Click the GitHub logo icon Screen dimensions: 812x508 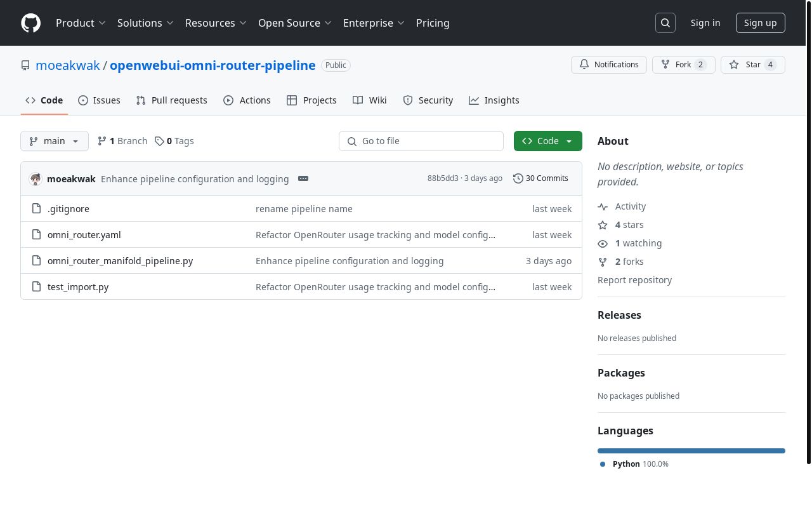point(30,23)
